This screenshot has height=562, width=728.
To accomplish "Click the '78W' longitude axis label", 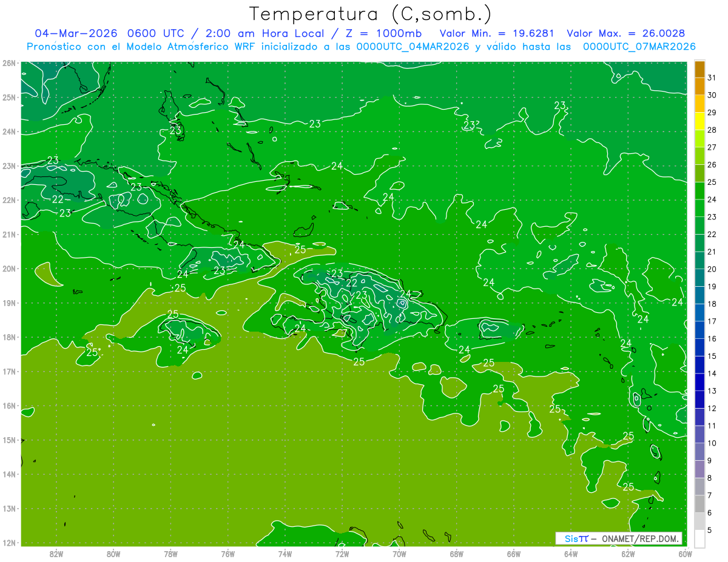I will coord(170,554).
